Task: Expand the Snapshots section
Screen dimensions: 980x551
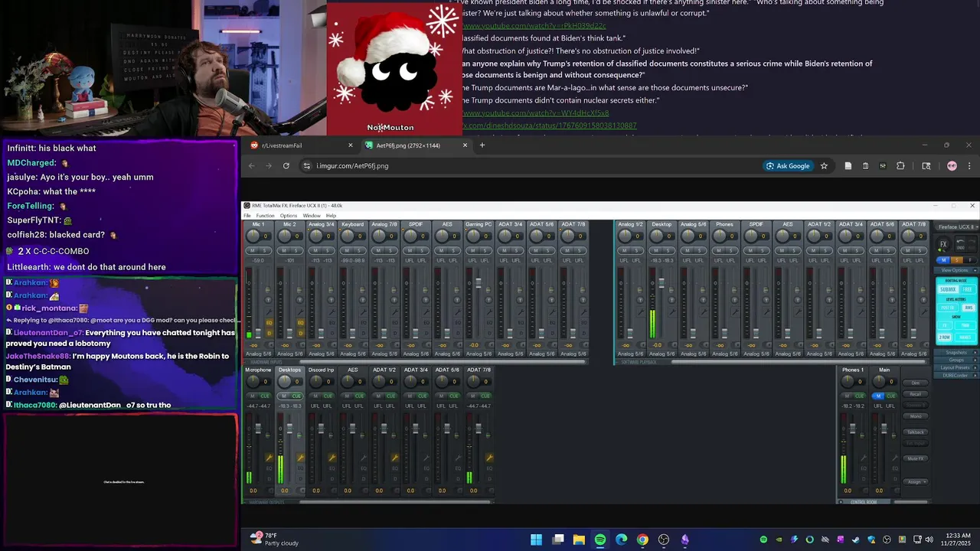Action: click(956, 353)
